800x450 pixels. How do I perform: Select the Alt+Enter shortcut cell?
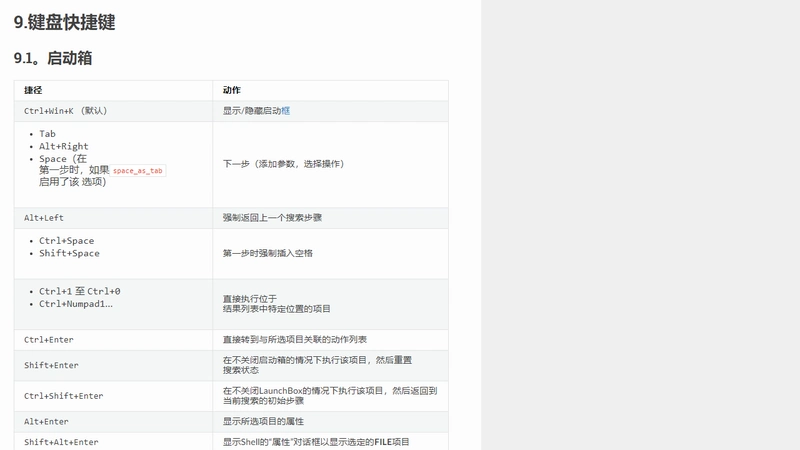(113, 422)
